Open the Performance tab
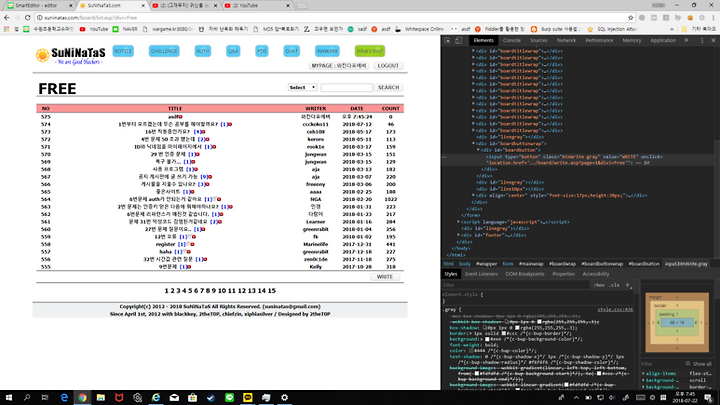Viewport: 720px width, 405px height. pos(599,40)
